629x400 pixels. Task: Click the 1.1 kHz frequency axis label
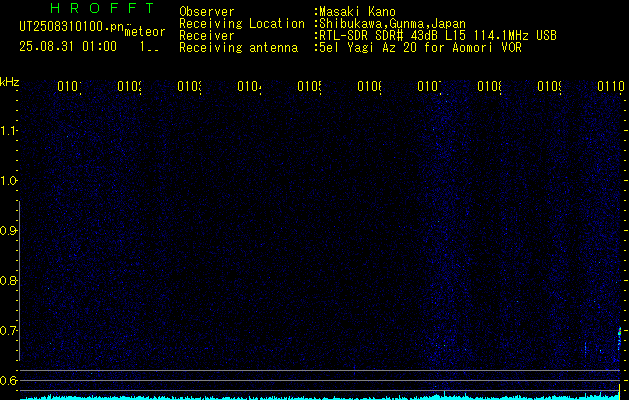click(x=8, y=131)
